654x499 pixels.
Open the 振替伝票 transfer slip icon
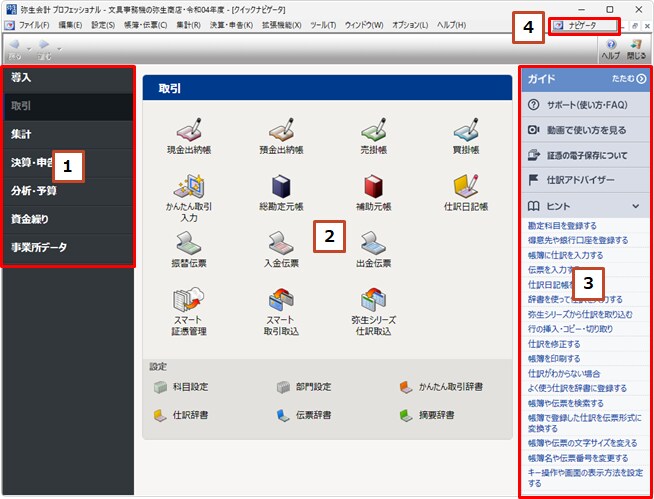189,250
